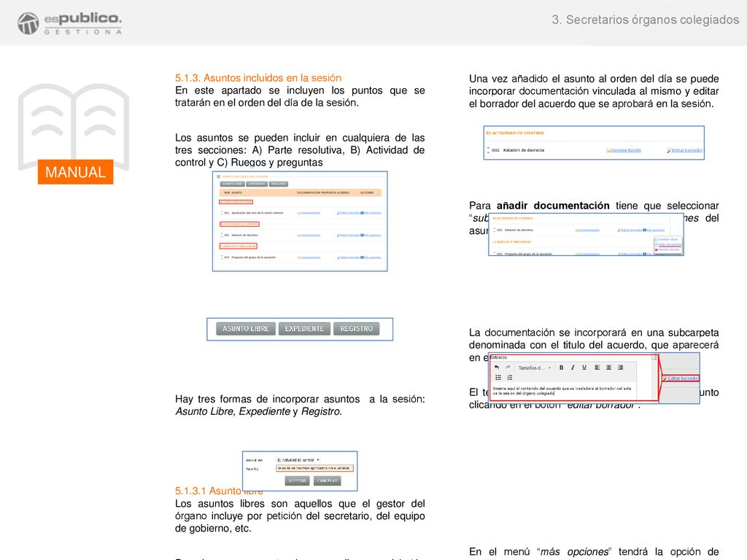Choose Eliminar asunto from the more-options popup
747x560 pixels.
tap(668, 249)
